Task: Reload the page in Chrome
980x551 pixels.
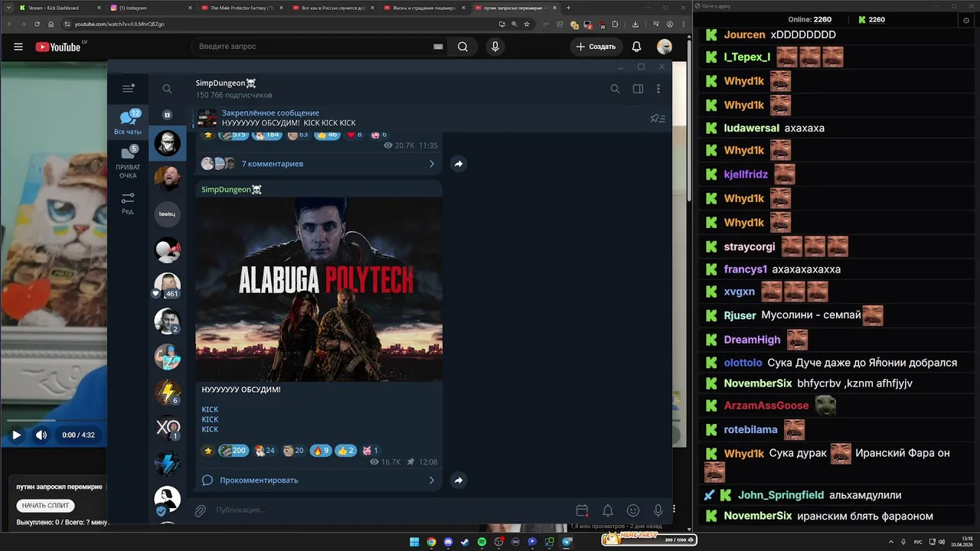Action: click(x=37, y=24)
